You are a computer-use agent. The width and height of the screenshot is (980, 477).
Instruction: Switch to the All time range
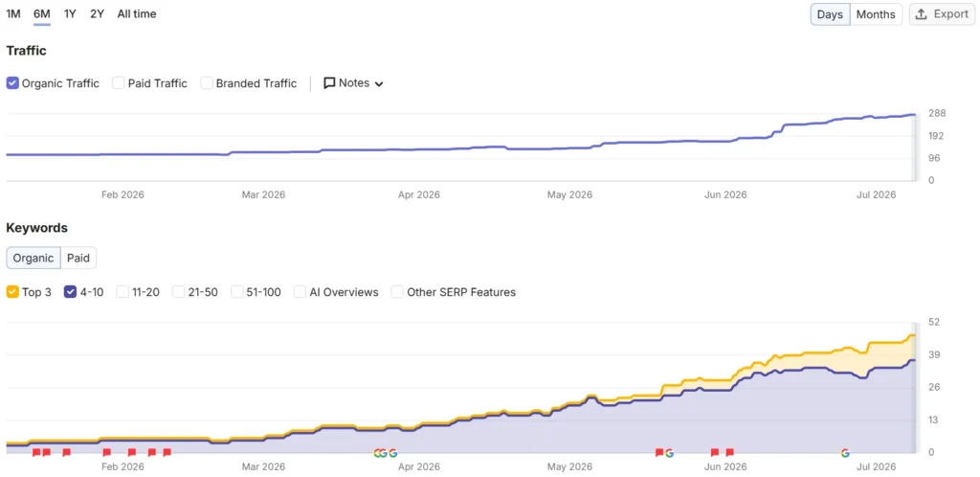tap(137, 13)
